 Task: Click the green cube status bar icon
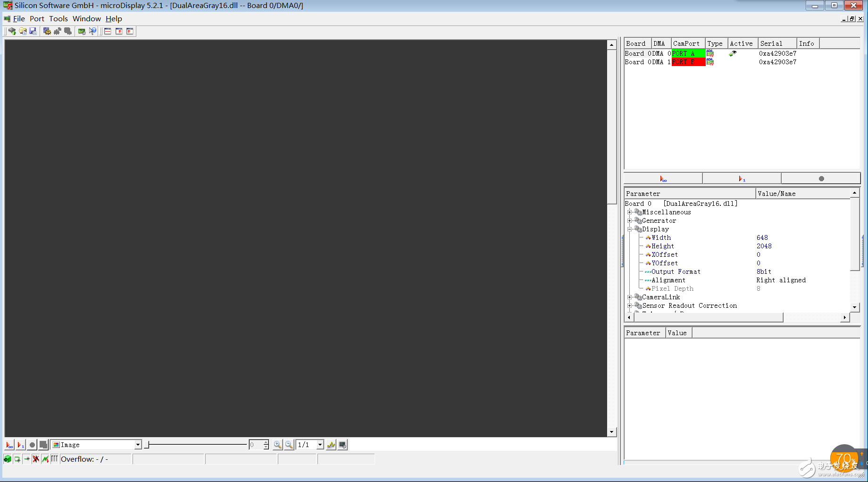(x=8, y=459)
